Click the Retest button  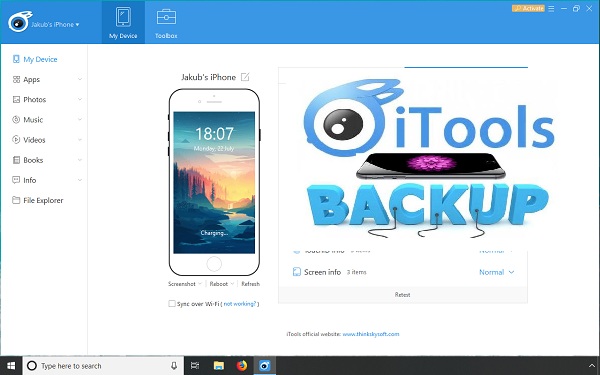[x=403, y=295]
